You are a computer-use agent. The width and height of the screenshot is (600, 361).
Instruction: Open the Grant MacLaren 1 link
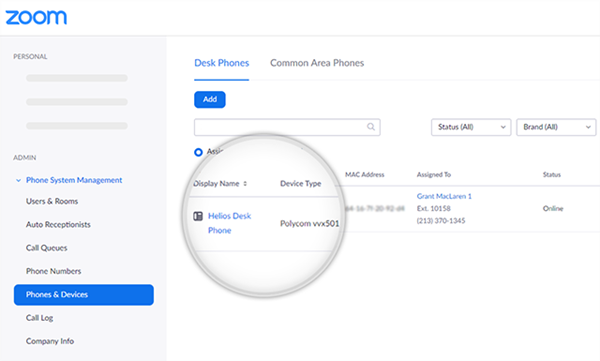[444, 196]
